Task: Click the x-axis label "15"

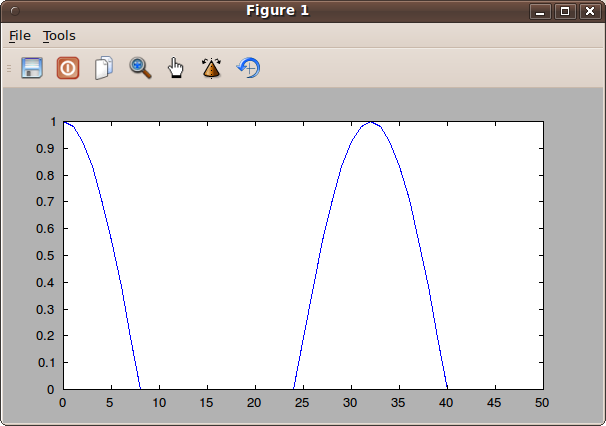Action: tap(207, 403)
